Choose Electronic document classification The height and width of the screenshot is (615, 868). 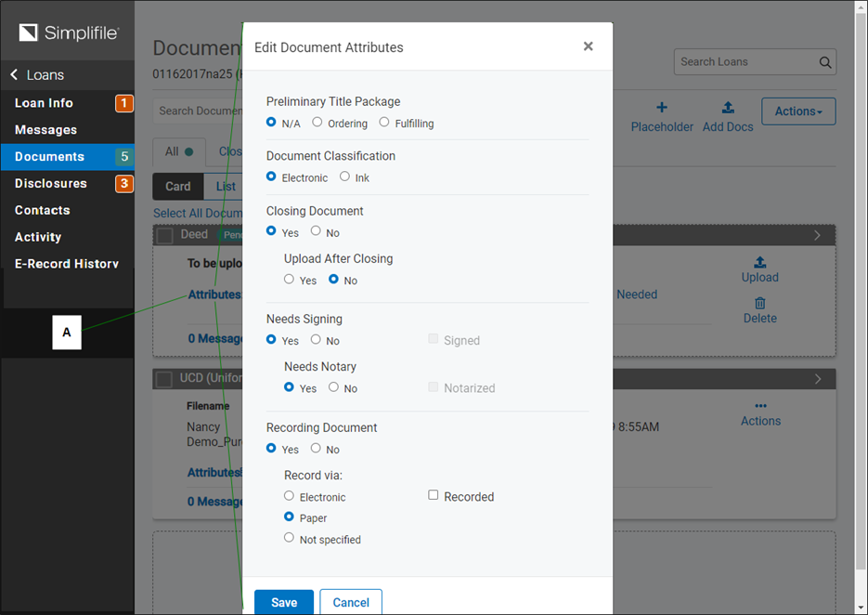pos(271,177)
